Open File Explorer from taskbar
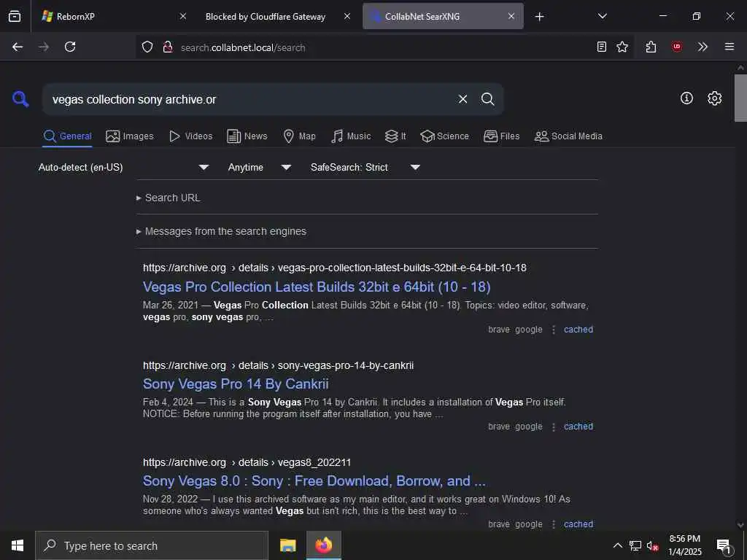 point(287,545)
